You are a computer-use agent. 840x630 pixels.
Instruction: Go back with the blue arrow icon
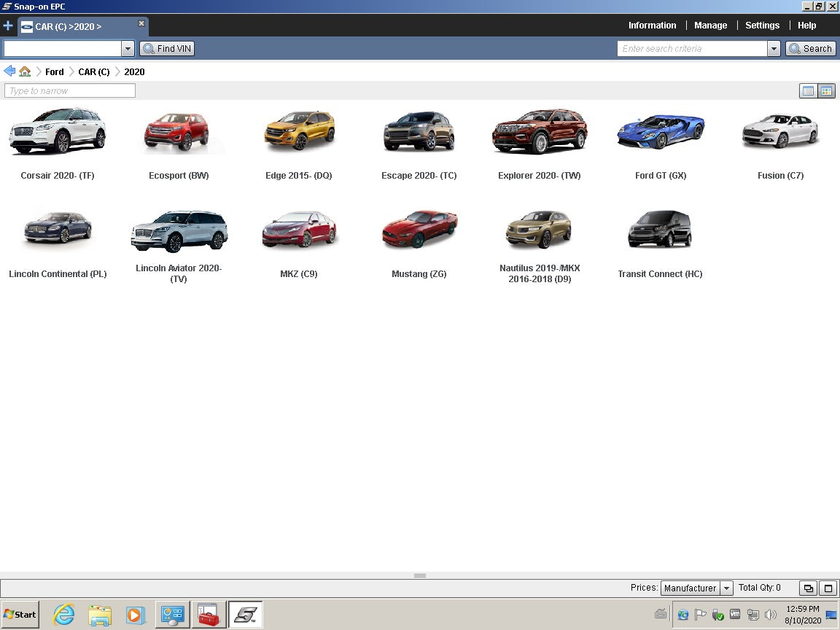point(9,71)
